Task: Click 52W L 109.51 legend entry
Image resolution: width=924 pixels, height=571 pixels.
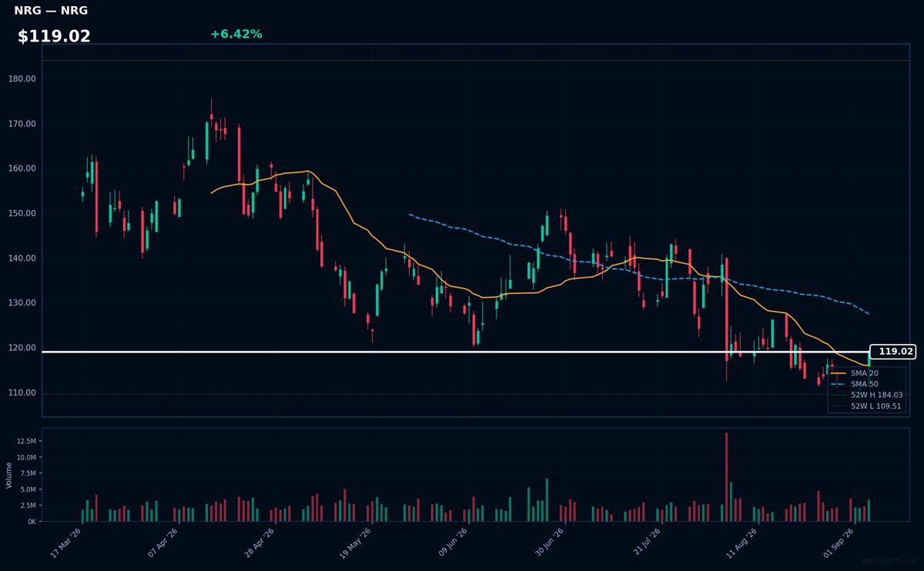Action: (x=866, y=406)
